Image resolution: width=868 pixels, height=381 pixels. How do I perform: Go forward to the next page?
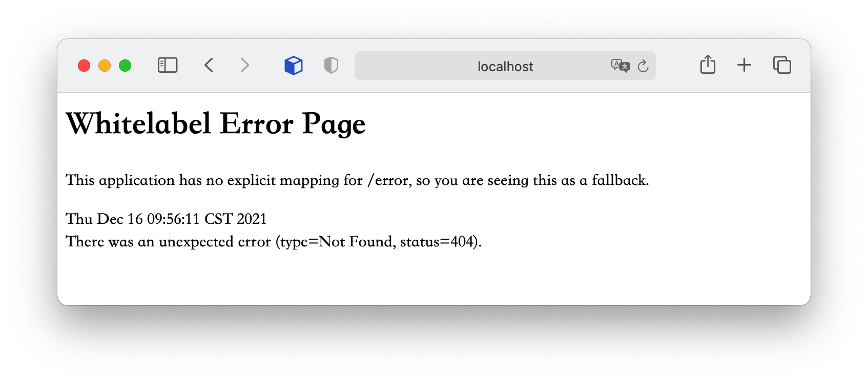[x=244, y=66]
